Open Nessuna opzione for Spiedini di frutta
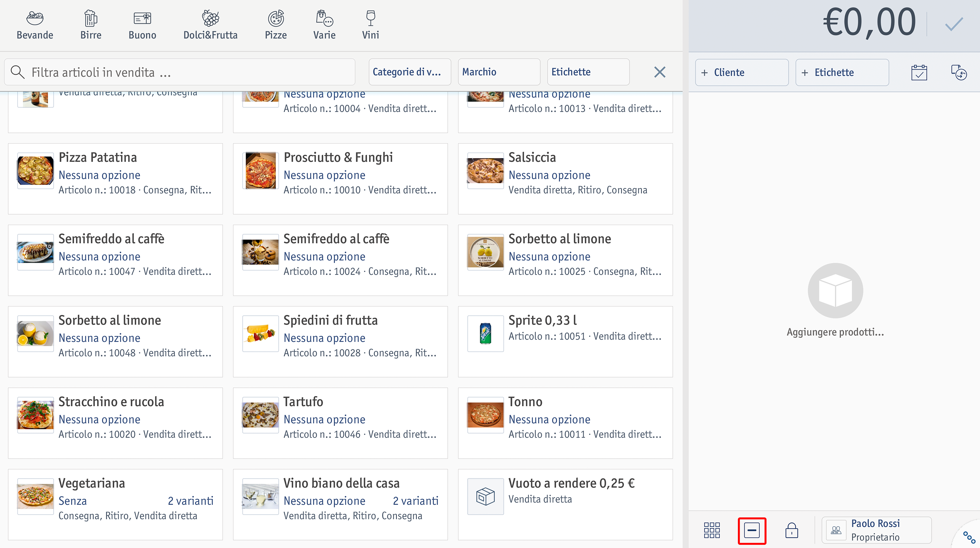This screenshot has height=548, width=980. coord(324,338)
